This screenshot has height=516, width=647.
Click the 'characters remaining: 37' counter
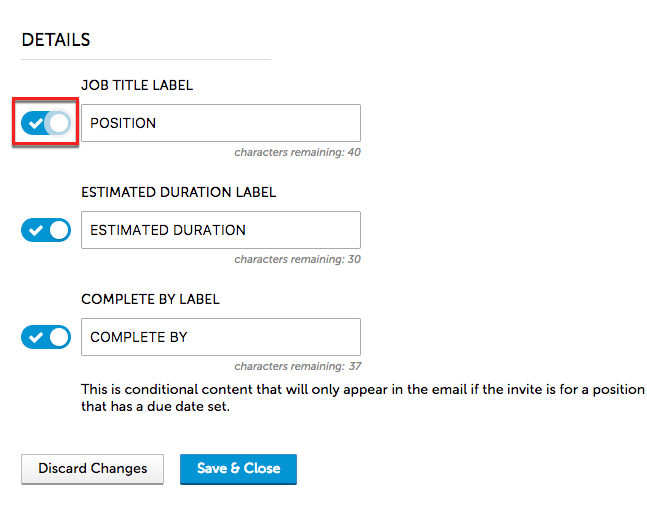(297, 366)
